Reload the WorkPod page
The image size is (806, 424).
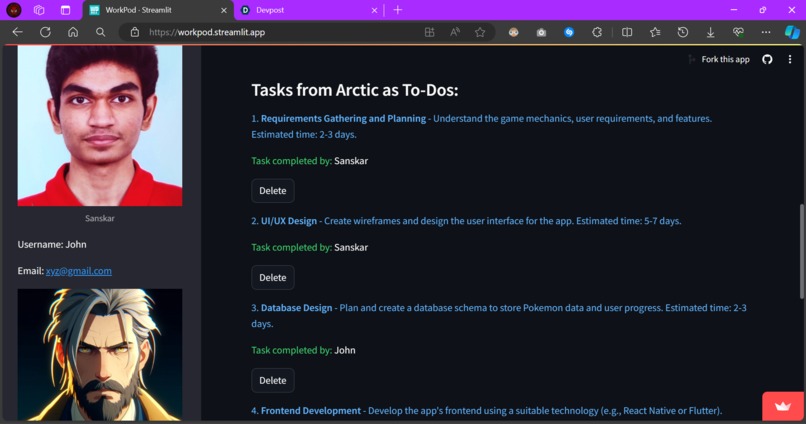pos(45,32)
